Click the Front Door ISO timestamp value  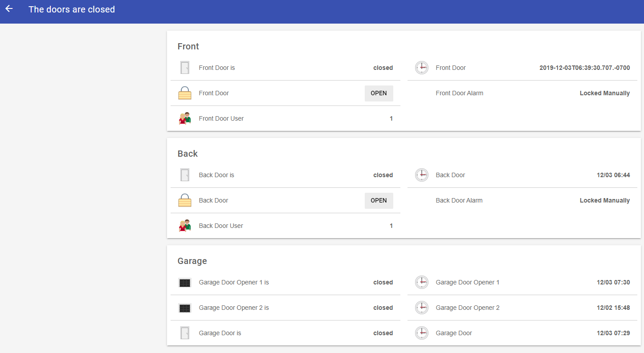[x=584, y=68]
